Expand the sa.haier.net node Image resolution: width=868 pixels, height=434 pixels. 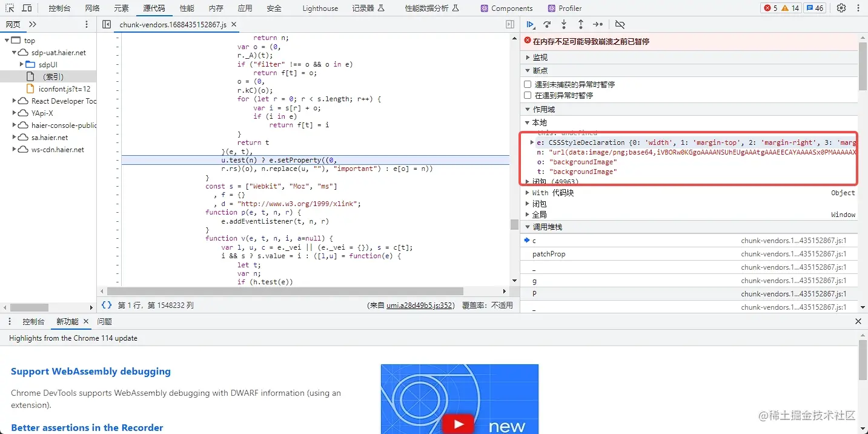tap(15, 137)
